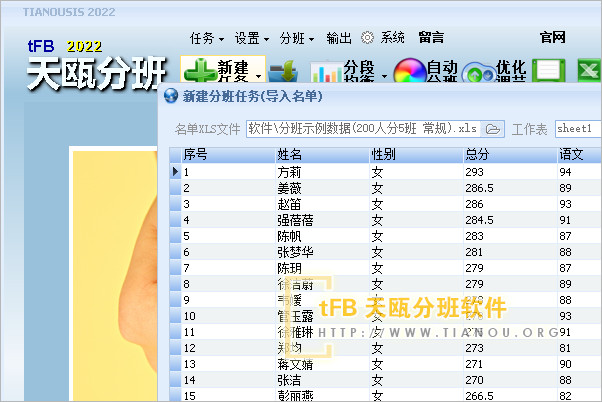Click total score cell 293
602x402 pixels.
[510, 172]
